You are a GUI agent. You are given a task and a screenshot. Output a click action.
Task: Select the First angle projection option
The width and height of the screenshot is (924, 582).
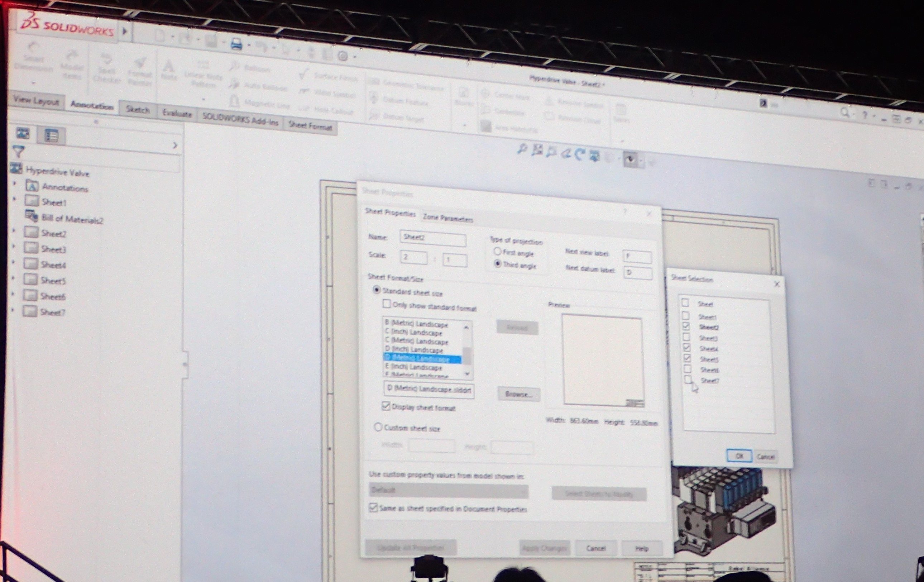pos(497,252)
